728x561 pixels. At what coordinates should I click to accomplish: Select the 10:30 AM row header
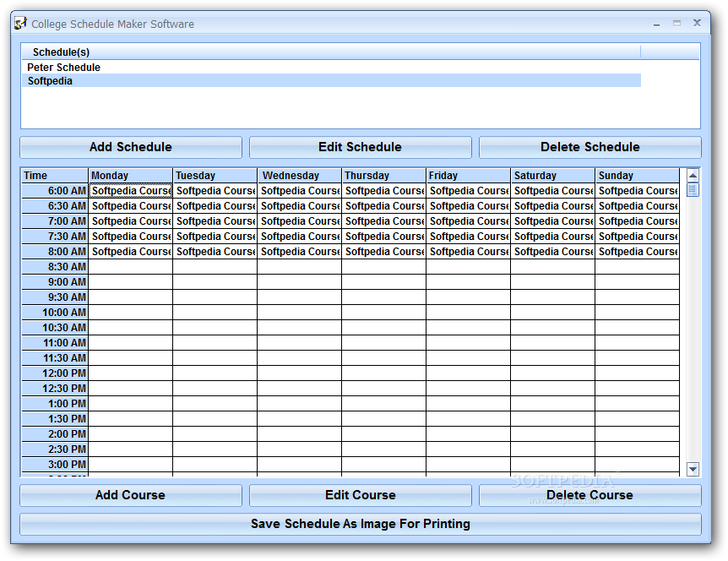(55, 328)
